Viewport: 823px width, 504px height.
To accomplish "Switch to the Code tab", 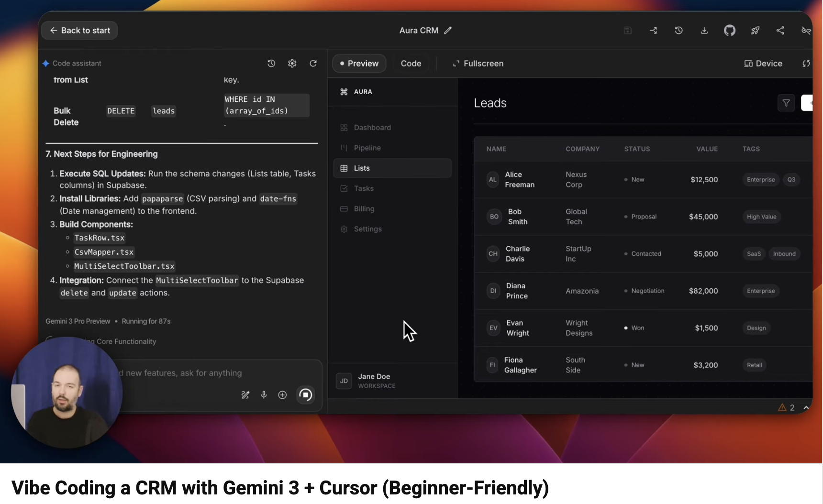I will [x=411, y=64].
